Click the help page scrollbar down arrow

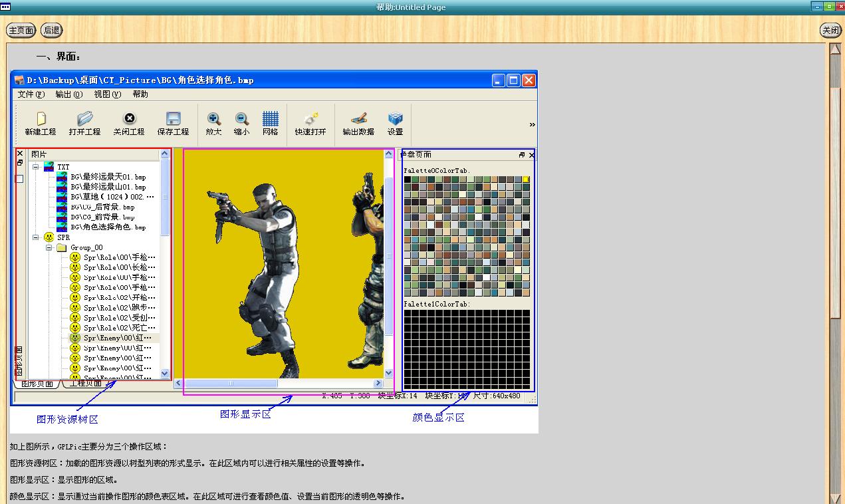click(x=836, y=498)
